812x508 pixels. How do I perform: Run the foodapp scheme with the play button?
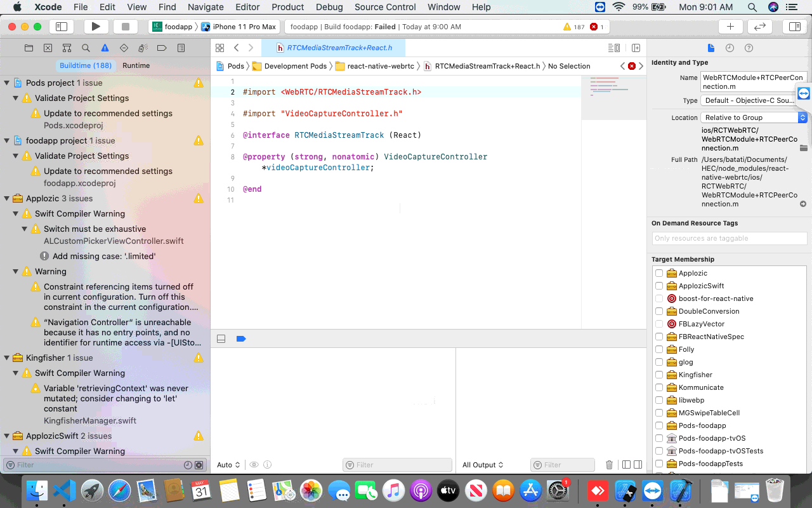[x=96, y=27]
